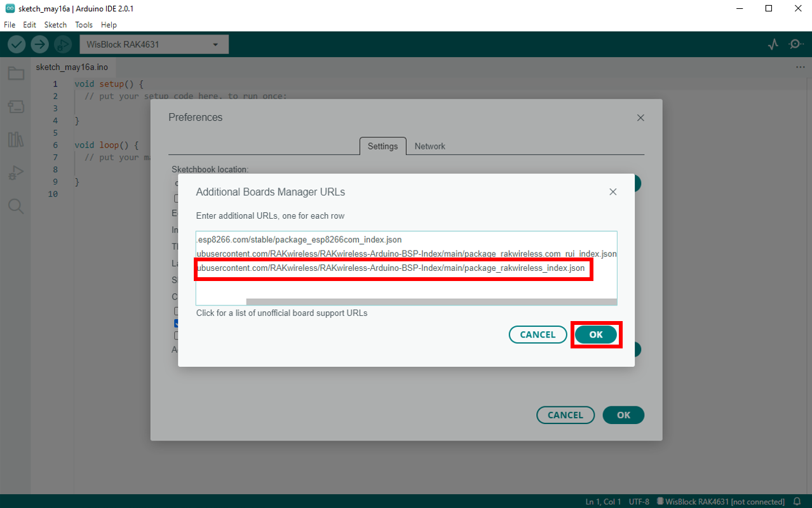
Task: Open the File menu
Action: pyautogui.click(x=10, y=25)
